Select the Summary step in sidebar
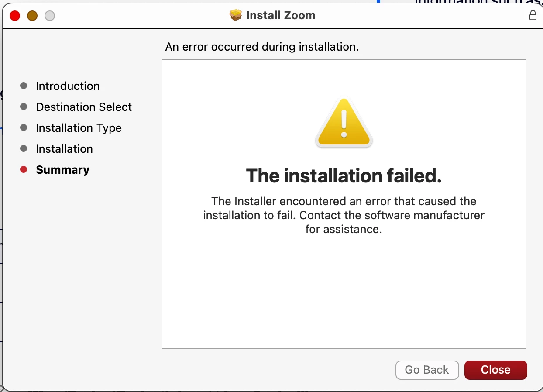 pyautogui.click(x=62, y=170)
